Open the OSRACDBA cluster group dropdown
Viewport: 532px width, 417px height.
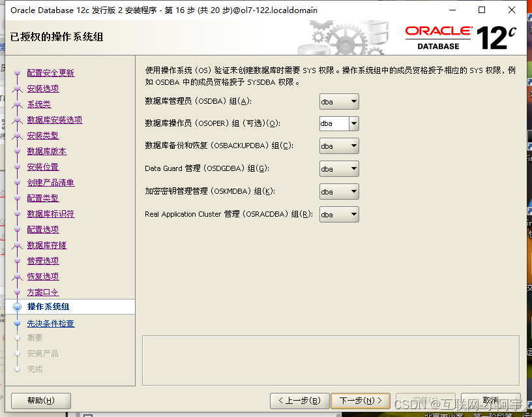pyautogui.click(x=339, y=214)
